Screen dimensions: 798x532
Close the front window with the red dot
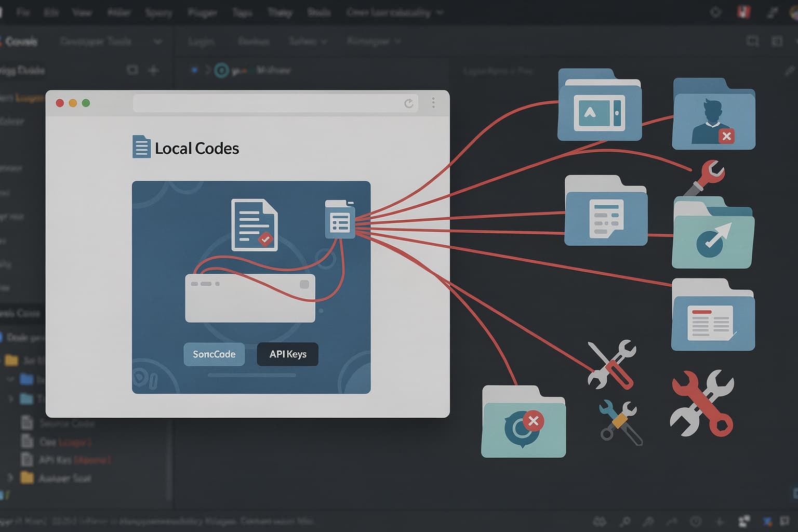pos(60,103)
